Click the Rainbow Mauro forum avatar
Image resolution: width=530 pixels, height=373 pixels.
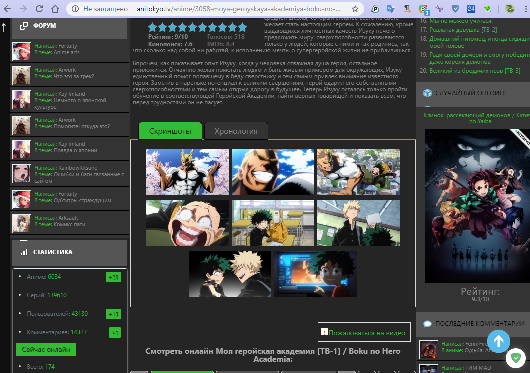click(21, 173)
